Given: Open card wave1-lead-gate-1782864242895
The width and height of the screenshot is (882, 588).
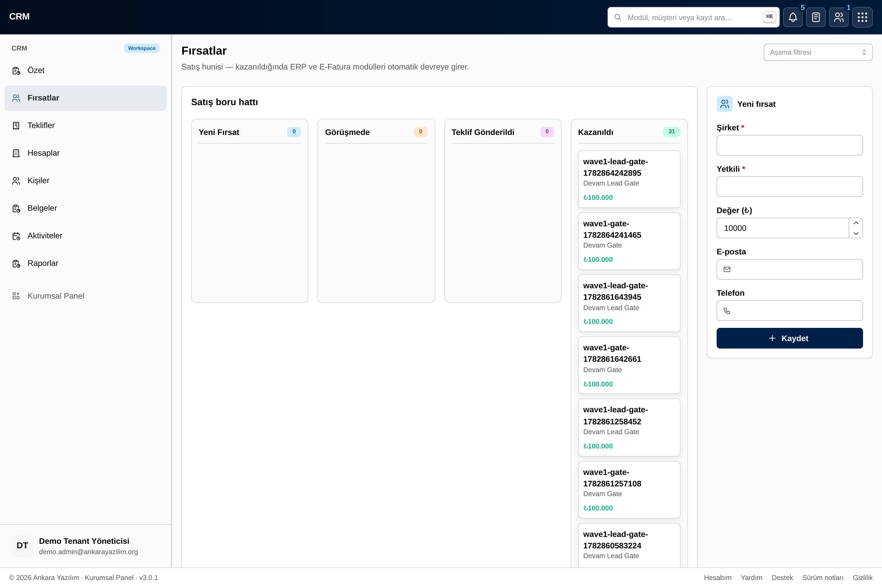Looking at the screenshot, I should 629,179.
